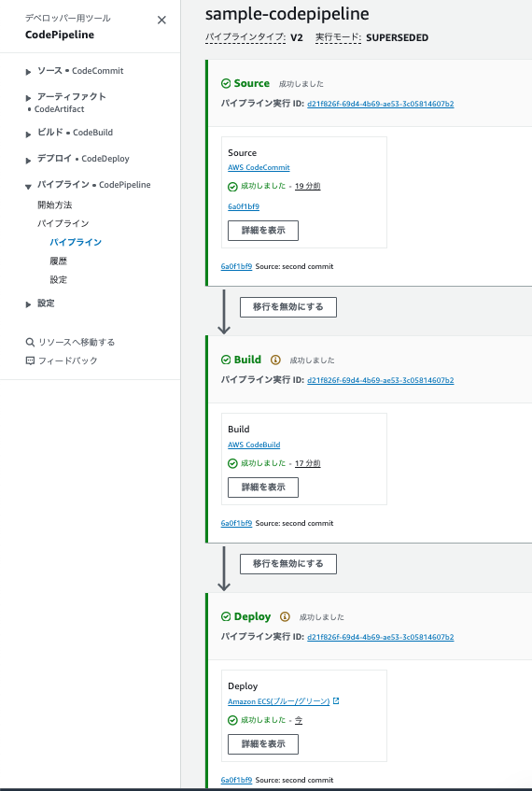Open commit 6a0f1bf9 link below Build card

236,523
